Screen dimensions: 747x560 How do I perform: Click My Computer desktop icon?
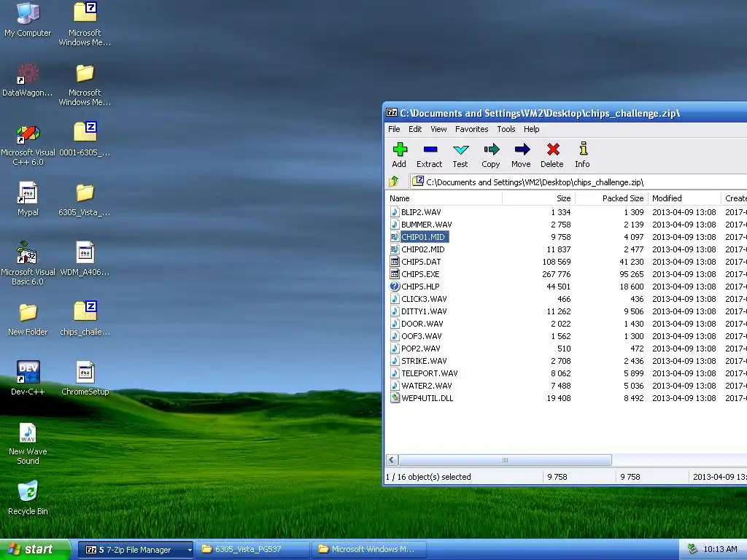28,20
